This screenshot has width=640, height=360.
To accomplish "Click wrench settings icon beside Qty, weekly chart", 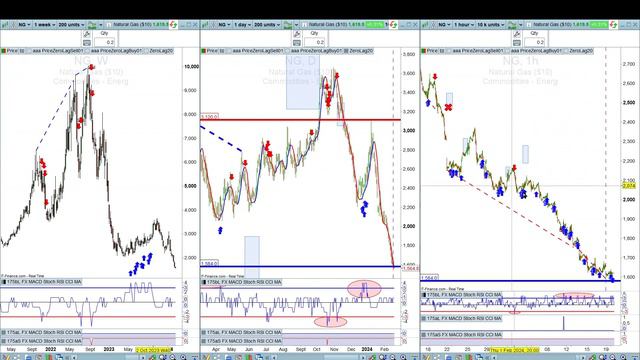I will pos(87,34).
